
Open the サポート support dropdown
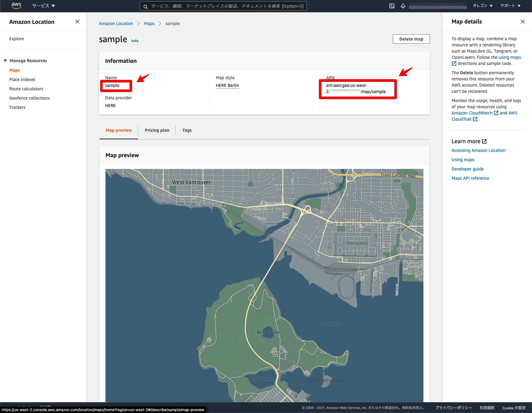point(511,6)
